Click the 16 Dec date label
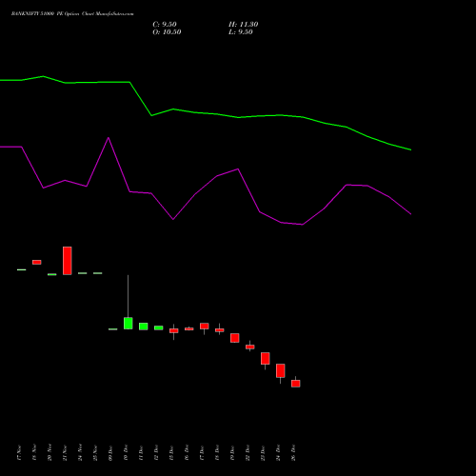The height and width of the screenshot is (476, 476). 187,452
